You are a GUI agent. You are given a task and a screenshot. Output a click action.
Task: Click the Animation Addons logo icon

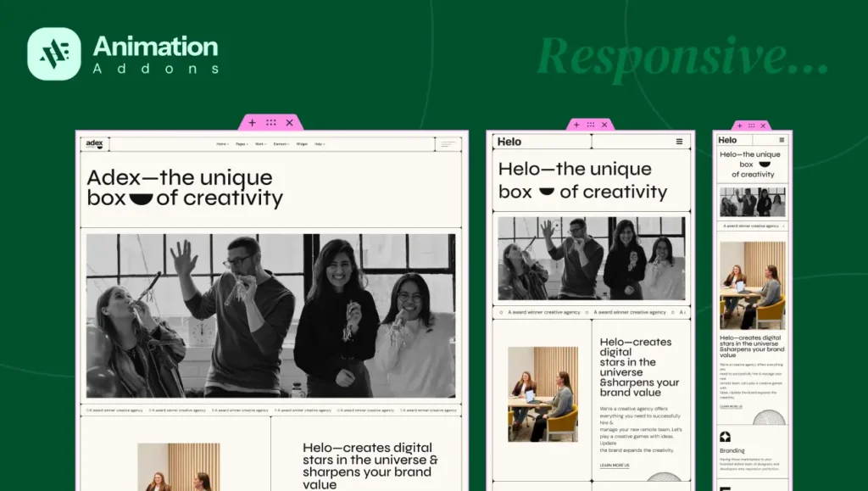(x=53, y=53)
